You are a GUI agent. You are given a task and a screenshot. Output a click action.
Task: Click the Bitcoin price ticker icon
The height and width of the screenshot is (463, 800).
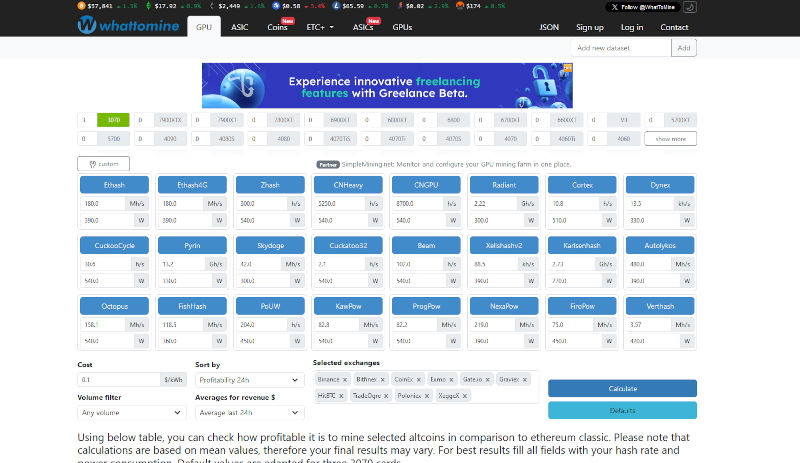(x=80, y=6)
